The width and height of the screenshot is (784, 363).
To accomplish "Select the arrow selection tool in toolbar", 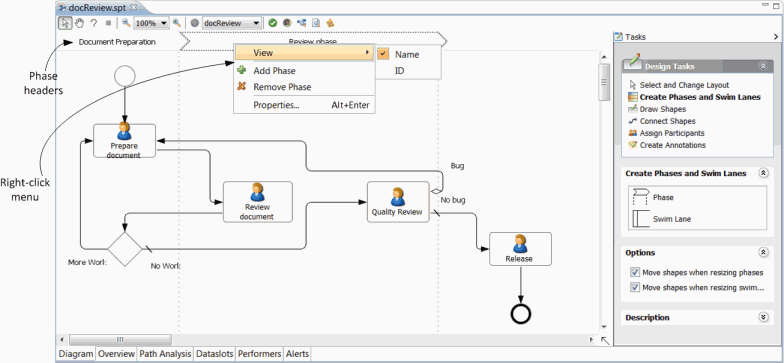I will [x=65, y=23].
